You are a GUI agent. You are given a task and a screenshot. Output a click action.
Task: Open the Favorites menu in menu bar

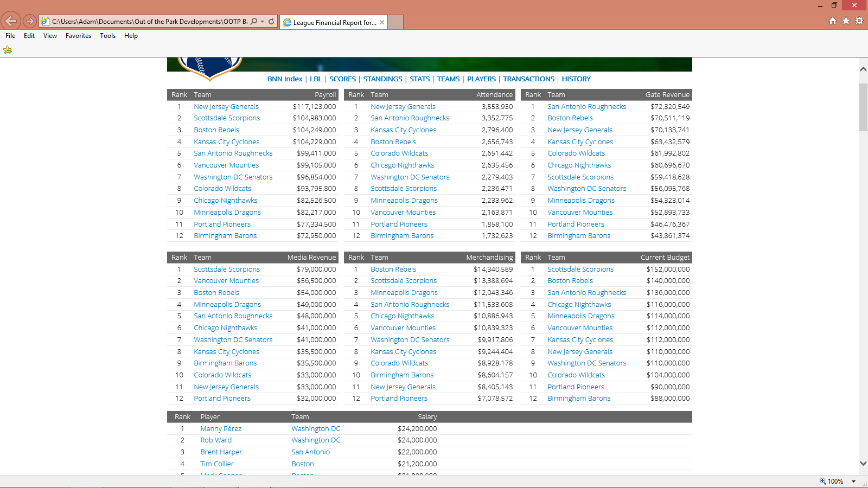coord(78,36)
